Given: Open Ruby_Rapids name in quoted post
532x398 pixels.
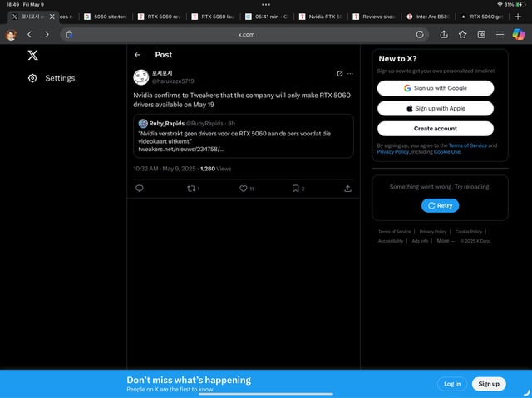Looking at the screenshot, I should pyautogui.click(x=166, y=124).
